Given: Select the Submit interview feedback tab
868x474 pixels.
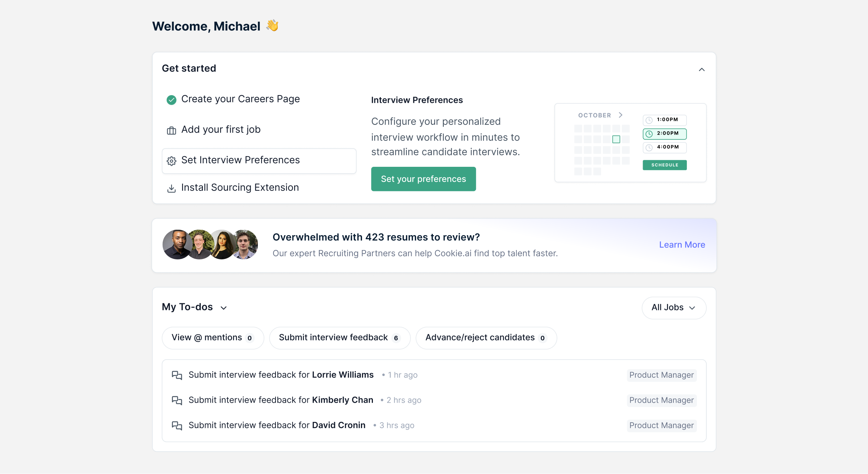Looking at the screenshot, I should pos(339,338).
